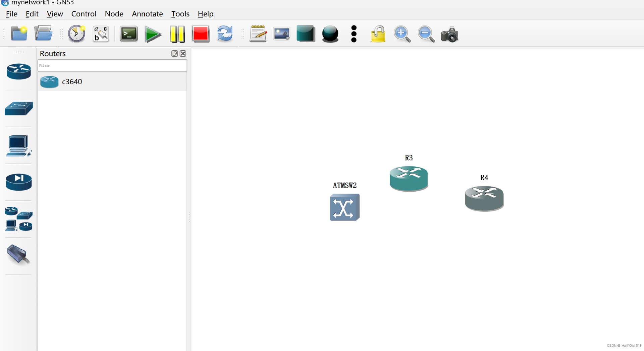Image resolution: width=644 pixels, height=351 pixels.
Task: Open the View menu
Action: pyautogui.click(x=55, y=14)
